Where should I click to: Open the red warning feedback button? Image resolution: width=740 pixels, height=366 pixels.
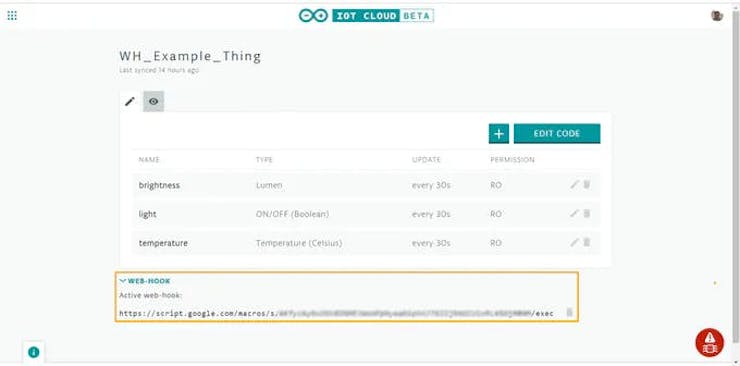pos(709,342)
